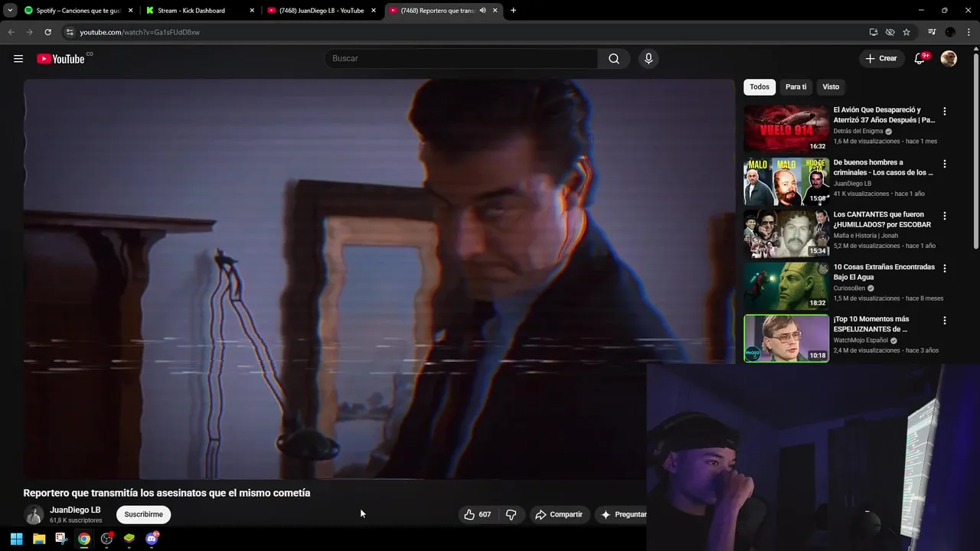Select the Visto filter chip

[x=831, y=87]
